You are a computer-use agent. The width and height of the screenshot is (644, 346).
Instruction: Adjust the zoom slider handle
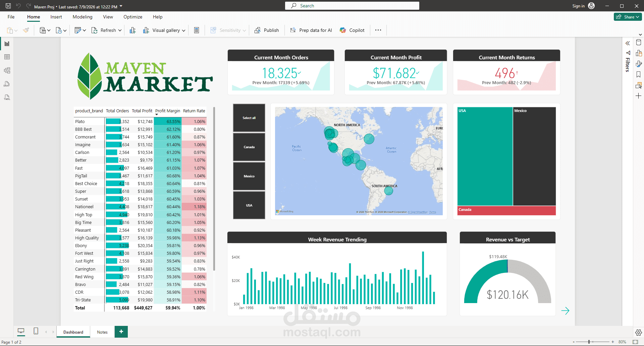[589, 342]
